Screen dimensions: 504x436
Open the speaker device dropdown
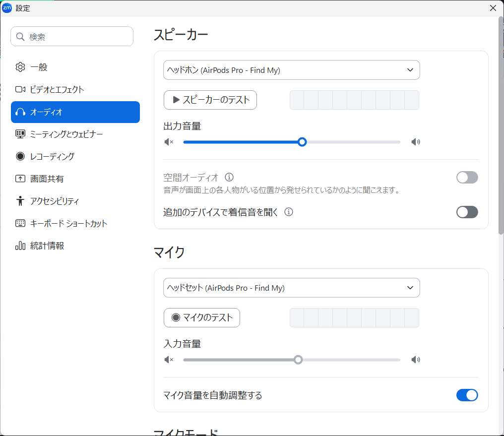[292, 70]
